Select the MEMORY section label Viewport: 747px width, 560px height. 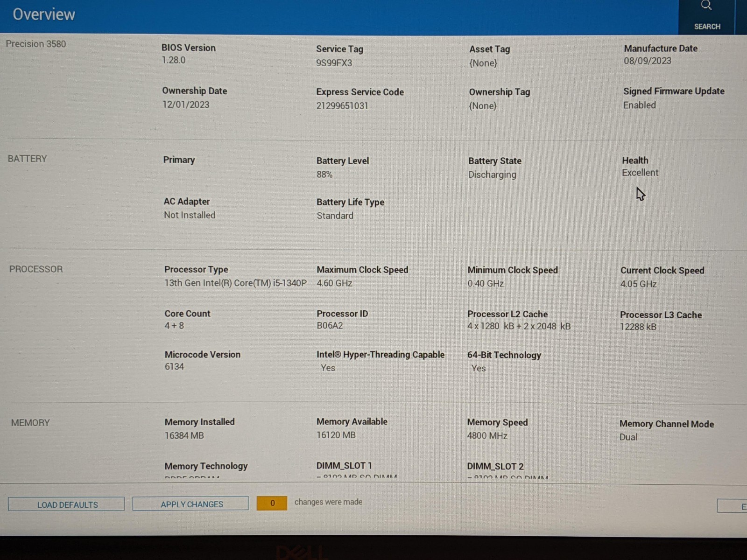(30, 423)
